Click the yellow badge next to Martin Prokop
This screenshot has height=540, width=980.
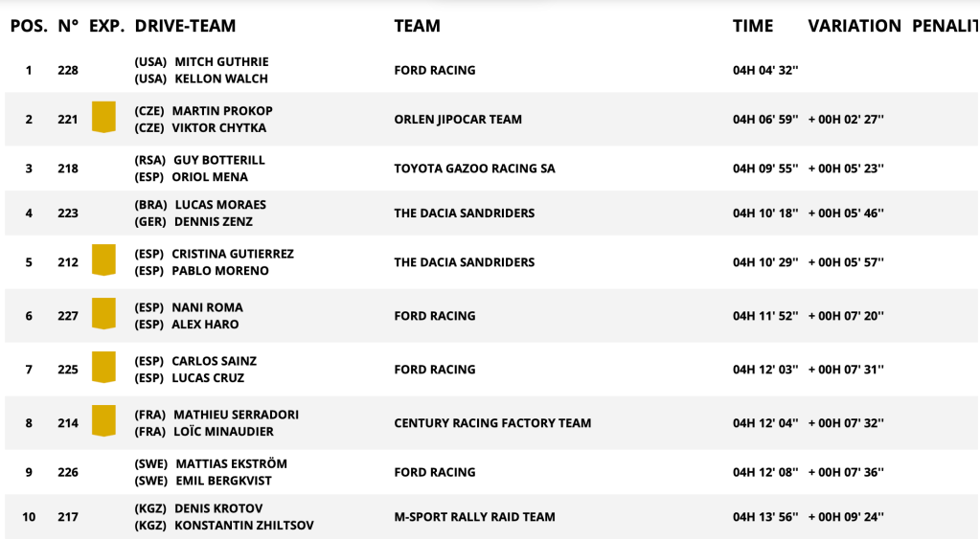103,117
